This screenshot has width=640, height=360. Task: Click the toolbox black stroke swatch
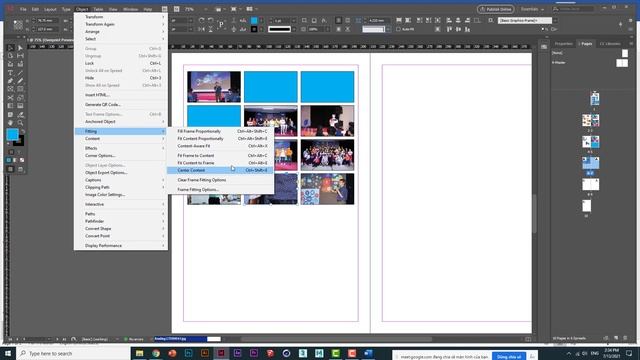point(19,141)
